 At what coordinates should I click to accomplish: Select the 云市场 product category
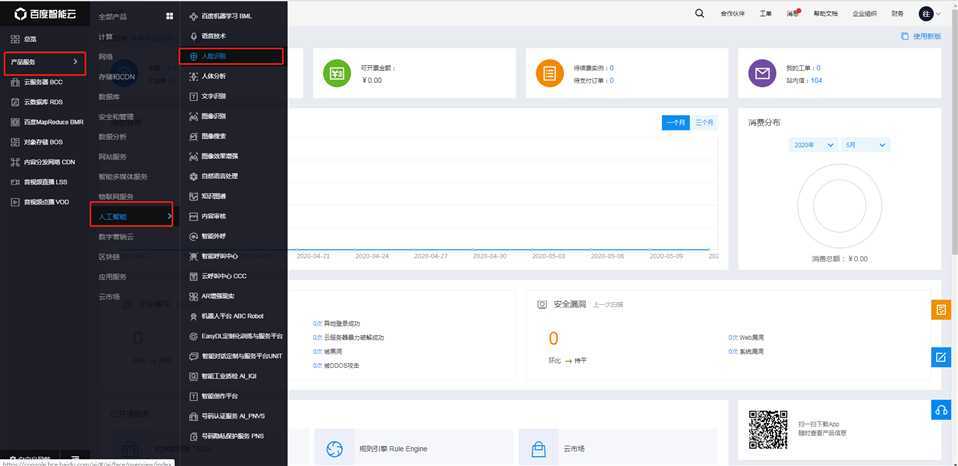109,296
